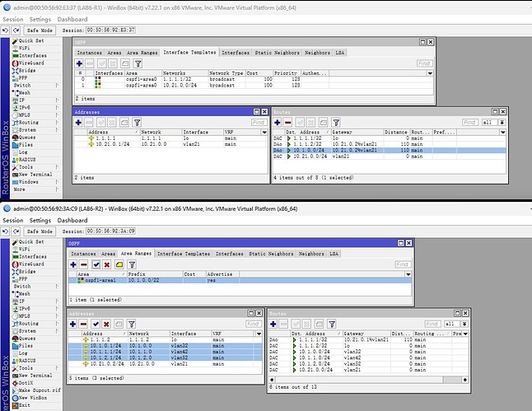Viewport: 532px width, 411px height.
Task: Switch to Neighbors tab in top OSPF window
Action: [x=317, y=53]
